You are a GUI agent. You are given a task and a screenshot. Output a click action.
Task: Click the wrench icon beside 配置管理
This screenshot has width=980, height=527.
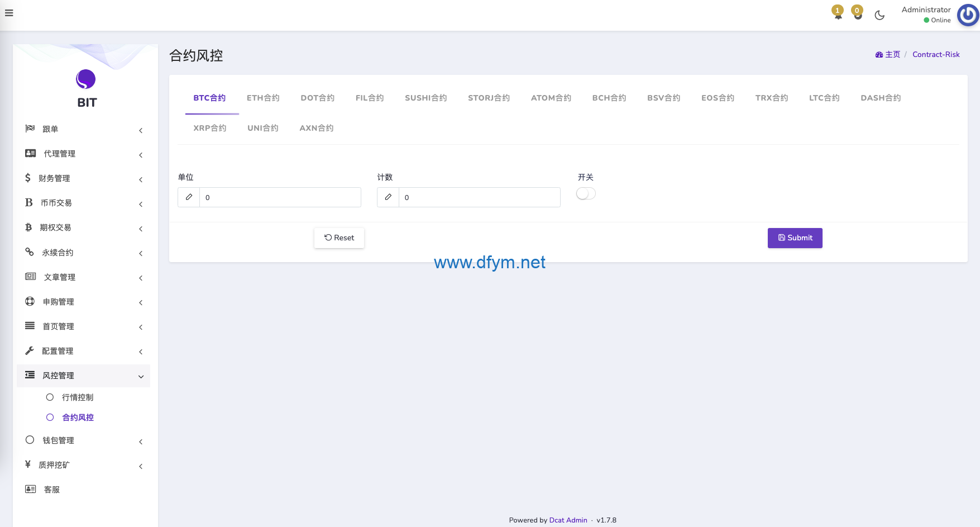[30, 350]
